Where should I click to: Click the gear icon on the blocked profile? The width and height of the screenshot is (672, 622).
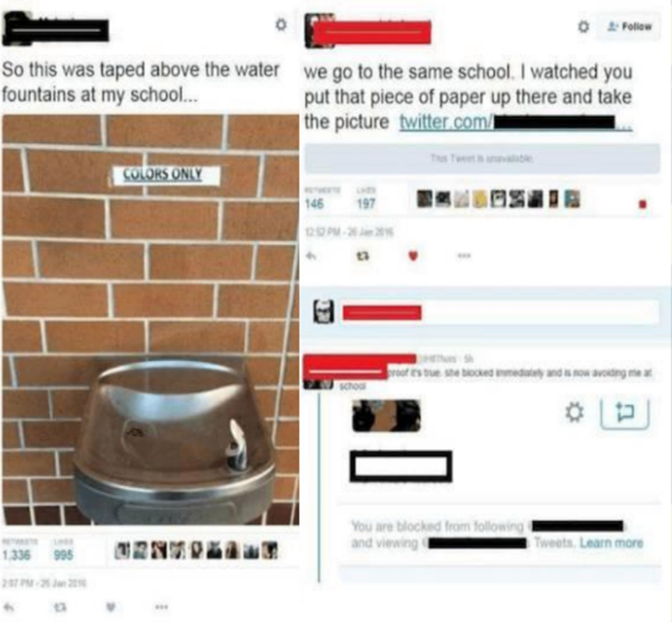574,412
